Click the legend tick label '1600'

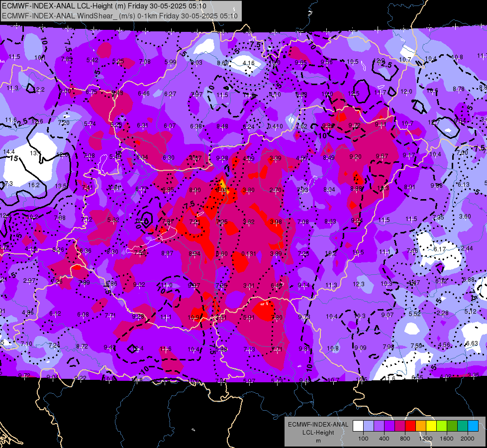click(x=447, y=439)
